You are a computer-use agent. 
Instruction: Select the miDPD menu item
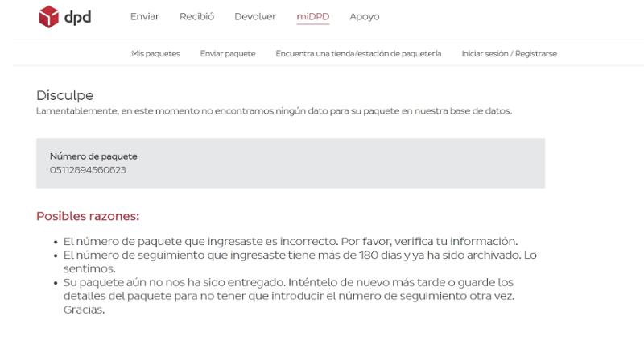coord(313,16)
